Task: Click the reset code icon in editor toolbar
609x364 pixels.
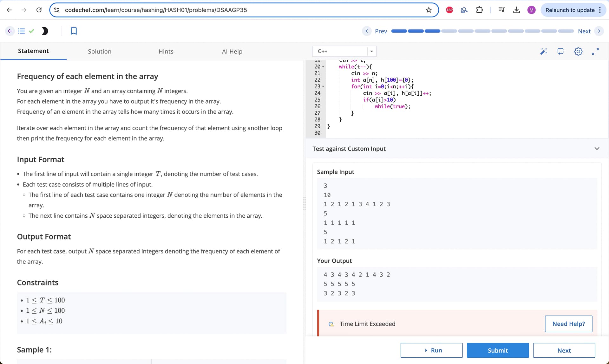Action: (x=560, y=51)
